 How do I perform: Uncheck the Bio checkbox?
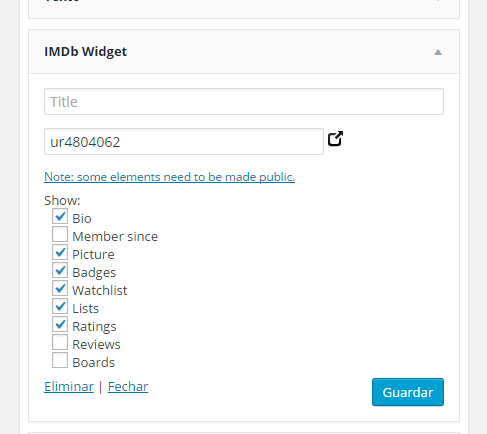coord(60,216)
